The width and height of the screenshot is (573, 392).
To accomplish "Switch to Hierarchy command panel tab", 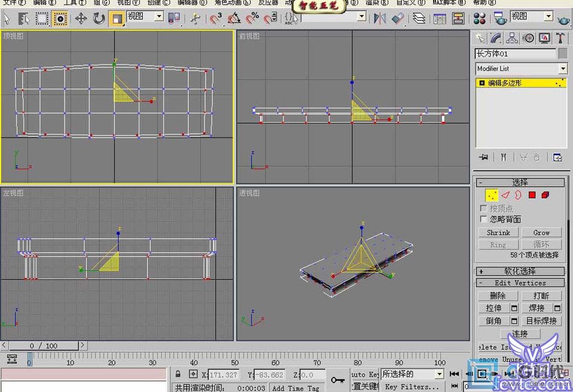I will pos(512,38).
